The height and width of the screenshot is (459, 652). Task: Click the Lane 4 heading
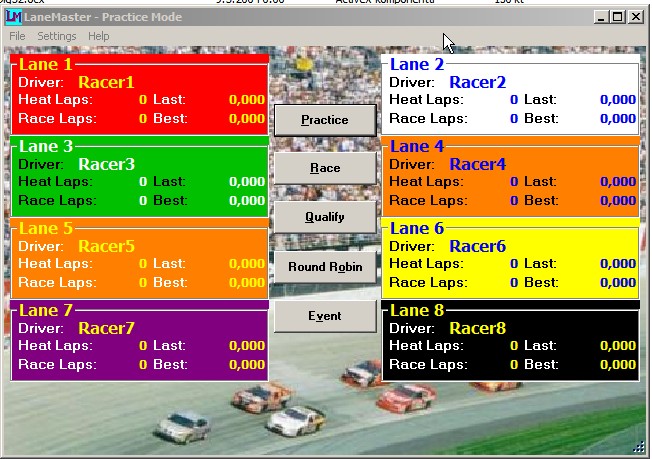(417, 146)
